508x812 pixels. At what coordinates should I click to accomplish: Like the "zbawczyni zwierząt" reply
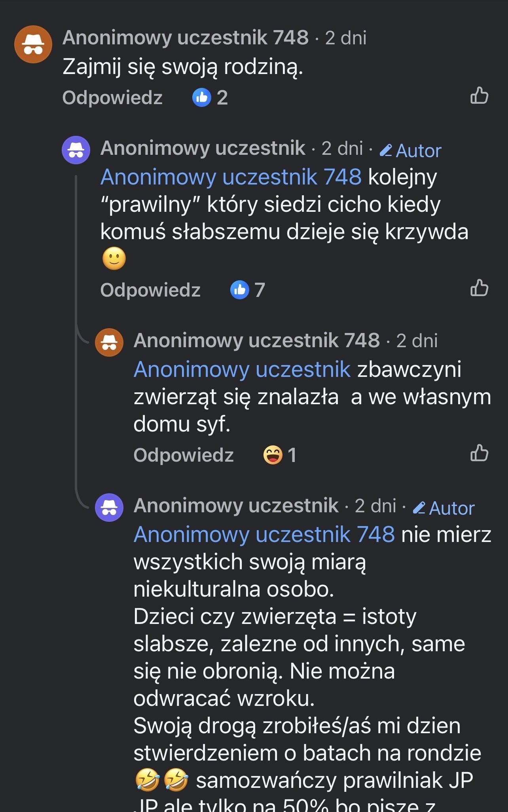[x=479, y=454]
